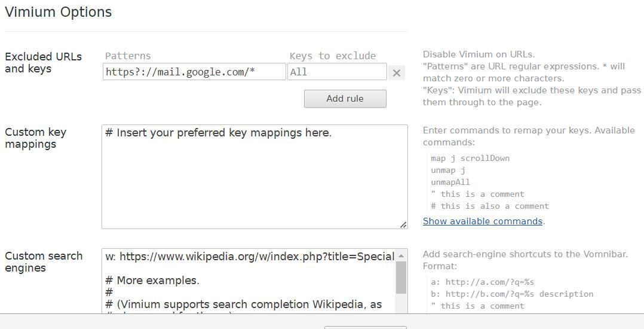The image size is (644, 329).
Task: Click the Excluded URLs and keys label
Action: pos(43,63)
